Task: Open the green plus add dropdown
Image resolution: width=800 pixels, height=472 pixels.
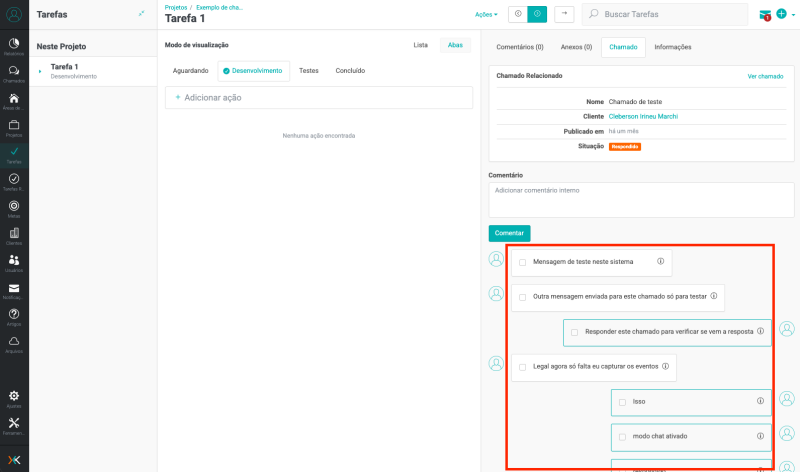Action: 785,15
